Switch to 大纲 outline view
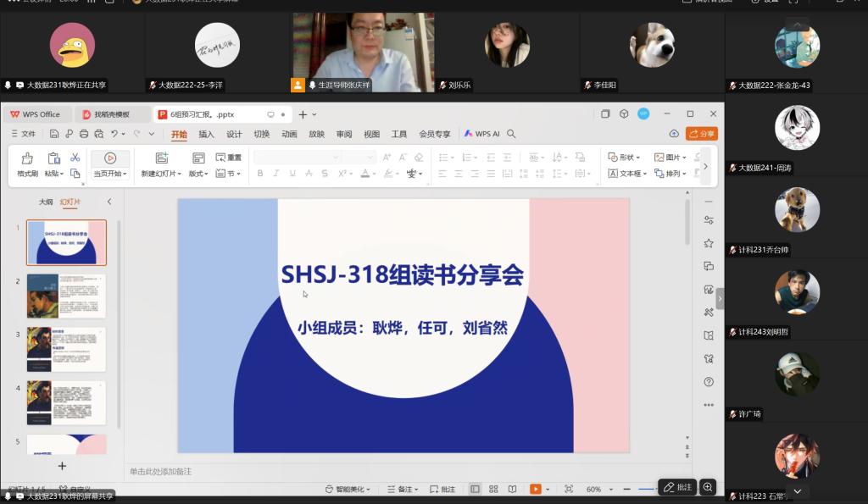 (46, 202)
